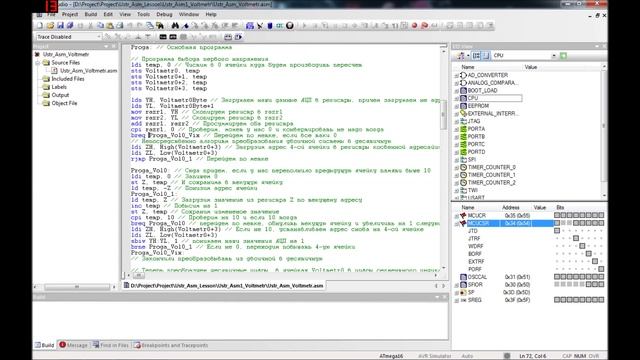Click the last icon on trace toolbar
Viewport: 640px width, 360px height.
coord(238,37)
